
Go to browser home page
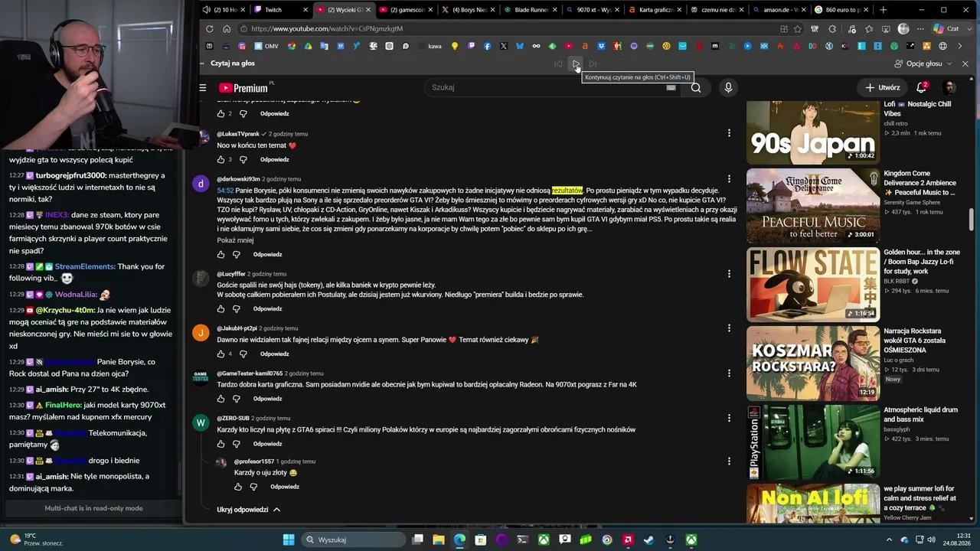click(227, 28)
